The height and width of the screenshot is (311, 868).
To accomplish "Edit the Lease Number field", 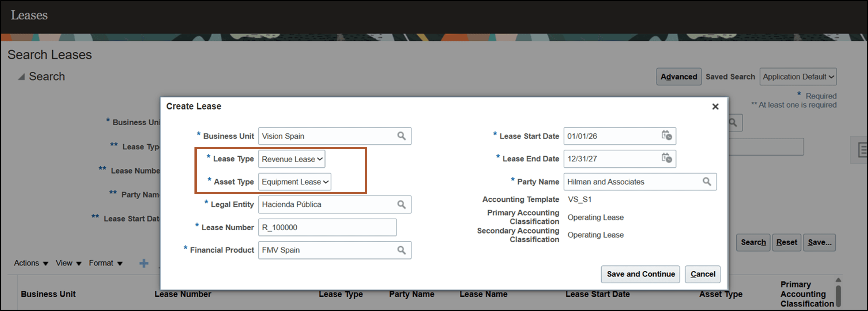I will (x=327, y=227).
